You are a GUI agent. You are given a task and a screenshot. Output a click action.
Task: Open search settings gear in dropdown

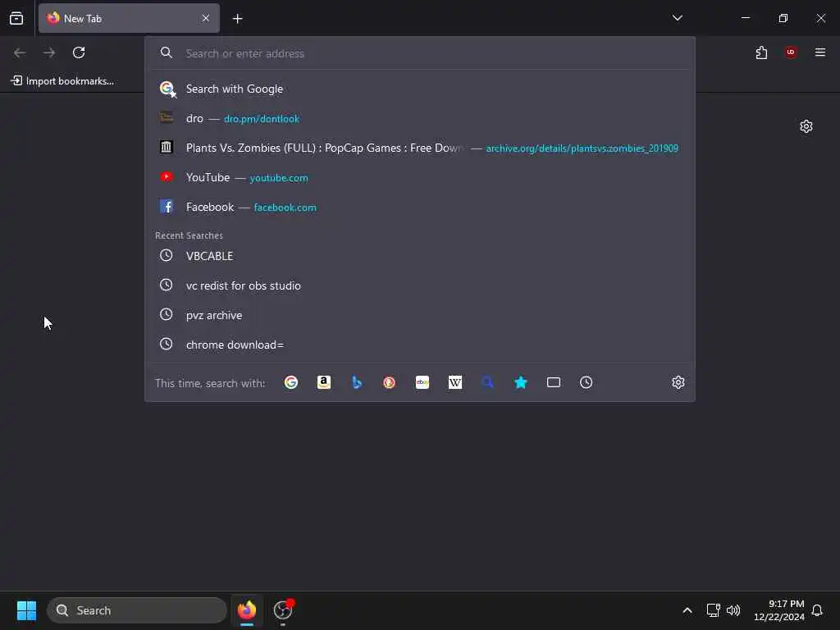(678, 382)
